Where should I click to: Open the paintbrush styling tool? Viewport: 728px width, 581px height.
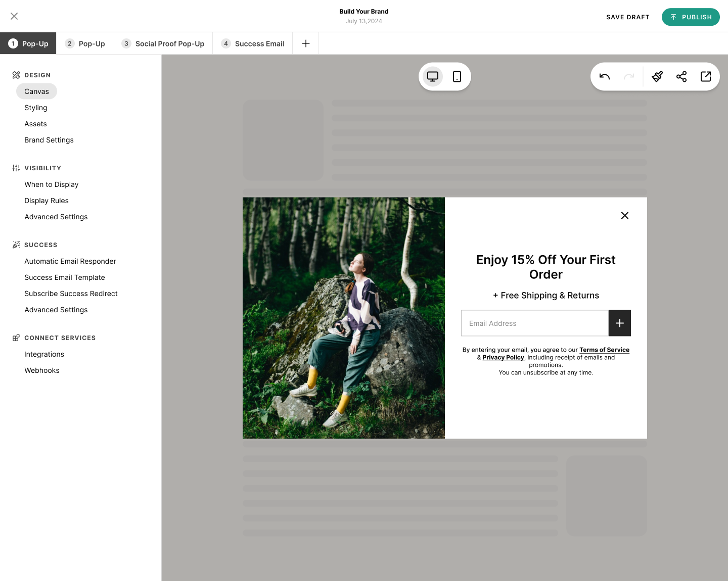657,77
